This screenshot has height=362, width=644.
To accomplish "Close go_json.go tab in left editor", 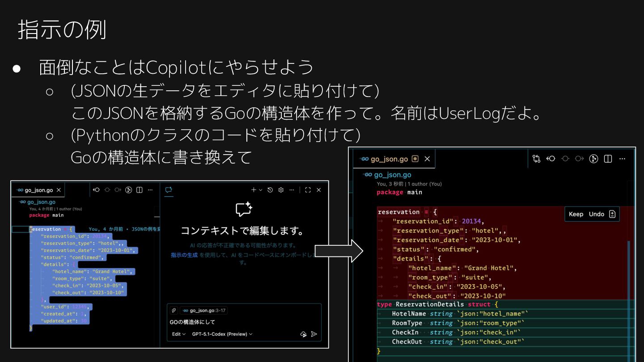I will 59,190.
